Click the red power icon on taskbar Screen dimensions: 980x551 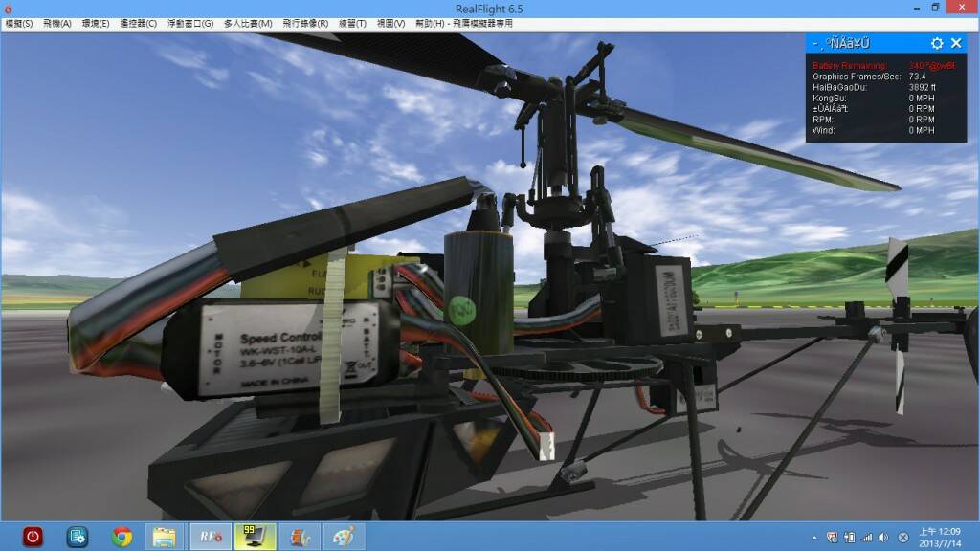33,537
